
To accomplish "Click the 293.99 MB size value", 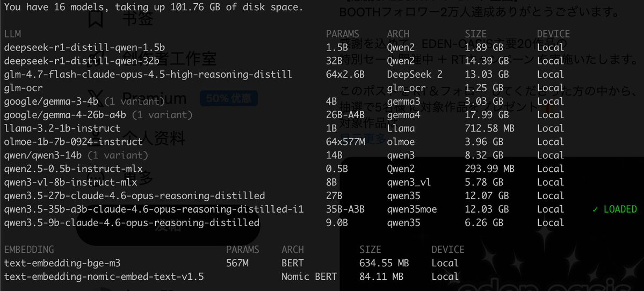I will point(489,169).
